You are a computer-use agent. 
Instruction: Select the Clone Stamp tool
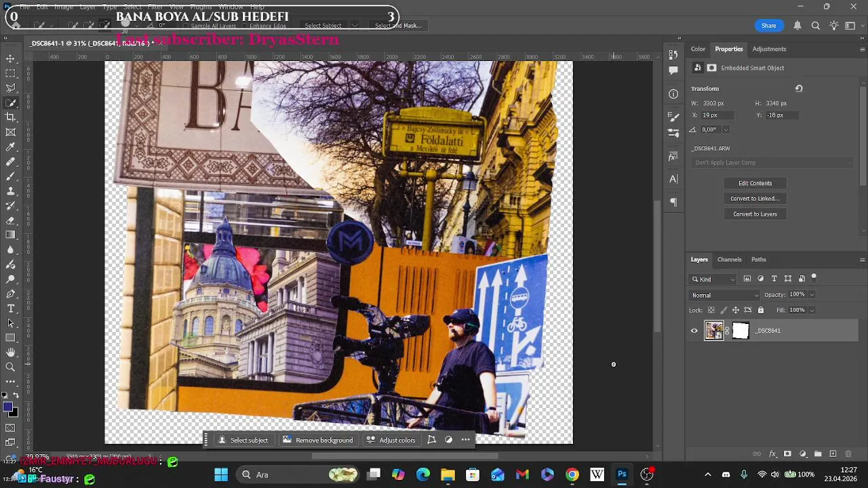pyautogui.click(x=10, y=191)
